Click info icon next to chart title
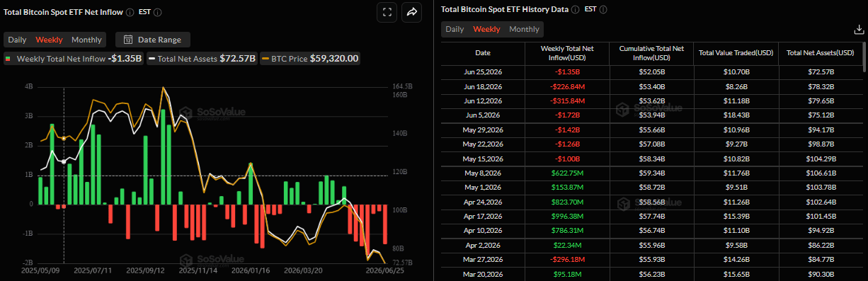Viewport: 868px width, 281px height. tap(130, 13)
